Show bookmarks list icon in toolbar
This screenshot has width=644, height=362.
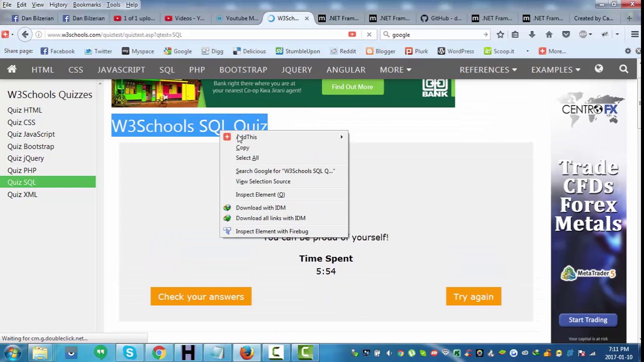click(515, 35)
